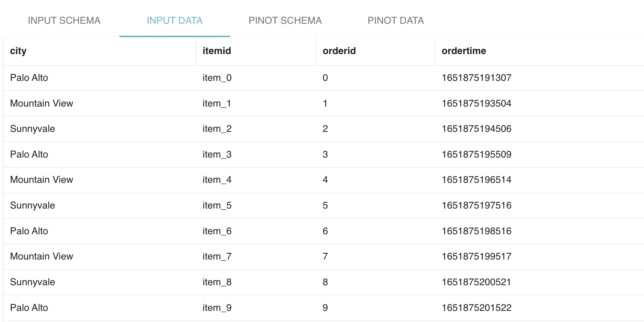Screen dimensions: 644x322
Task: Select city cell in item_9 row
Action: tap(100, 308)
